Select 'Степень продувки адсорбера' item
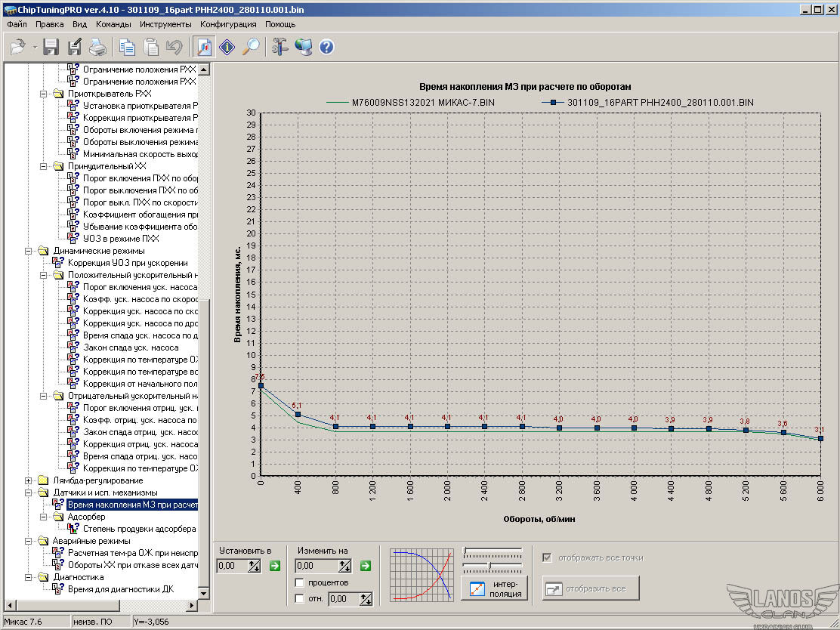The height and width of the screenshot is (630, 840). click(x=139, y=530)
